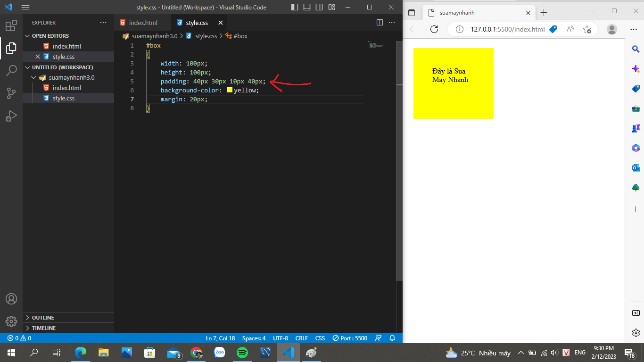Click the editor vertical scrollbar
The height and width of the screenshot is (362, 644).
(x=399, y=160)
